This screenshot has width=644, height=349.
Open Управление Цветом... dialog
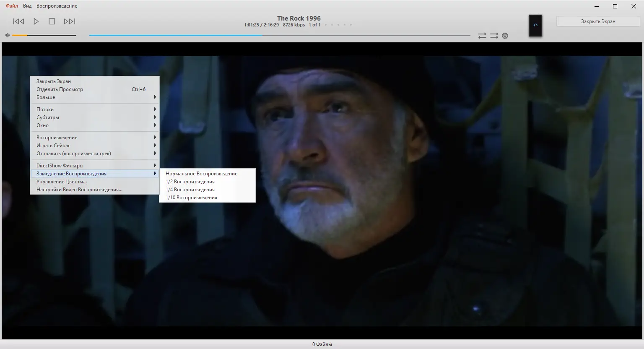[95, 182]
